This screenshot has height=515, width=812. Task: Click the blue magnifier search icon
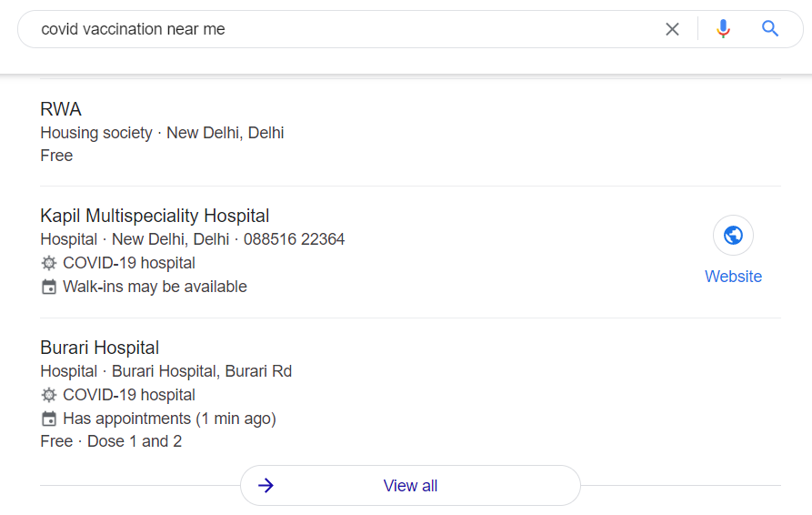tap(770, 28)
